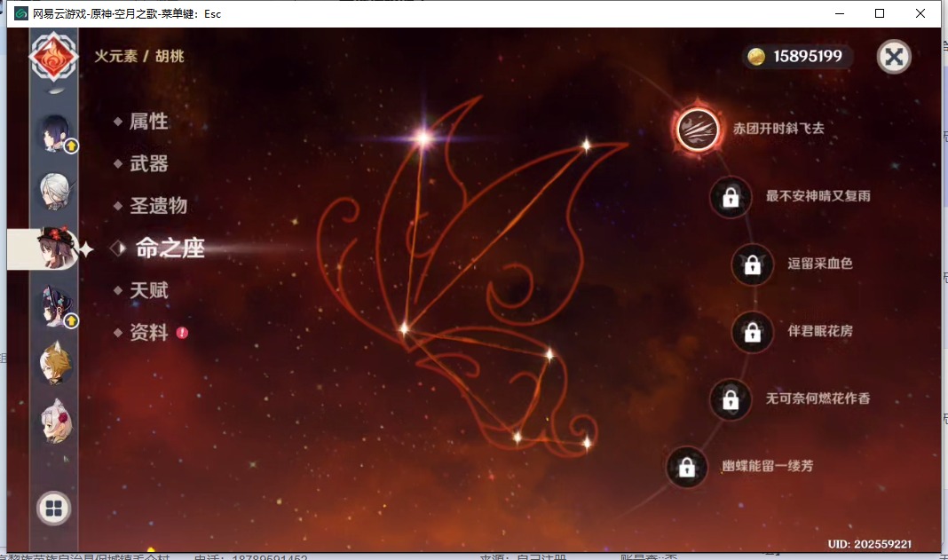Select the locked 最不安神晴又复雨 constellation node

point(731,197)
